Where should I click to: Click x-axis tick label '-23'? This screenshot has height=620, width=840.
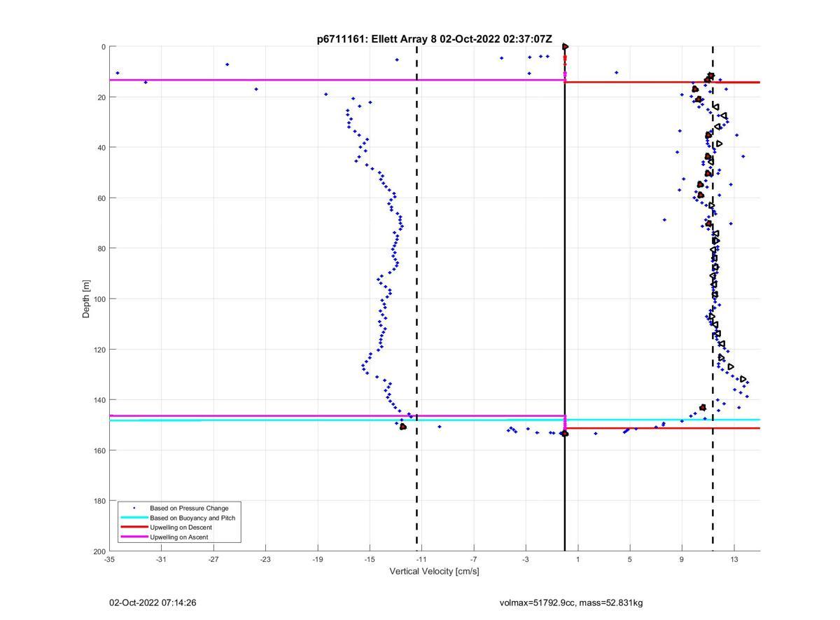tap(265, 559)
